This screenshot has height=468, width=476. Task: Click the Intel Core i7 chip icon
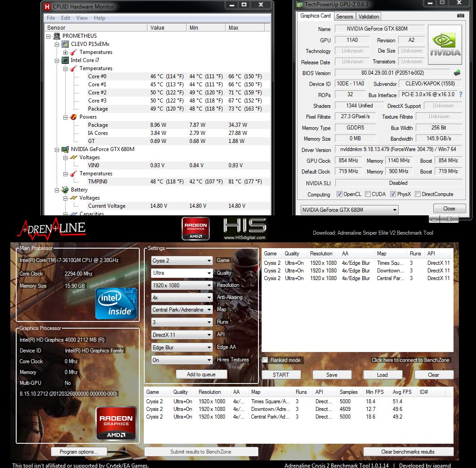(x=65, y=60)
